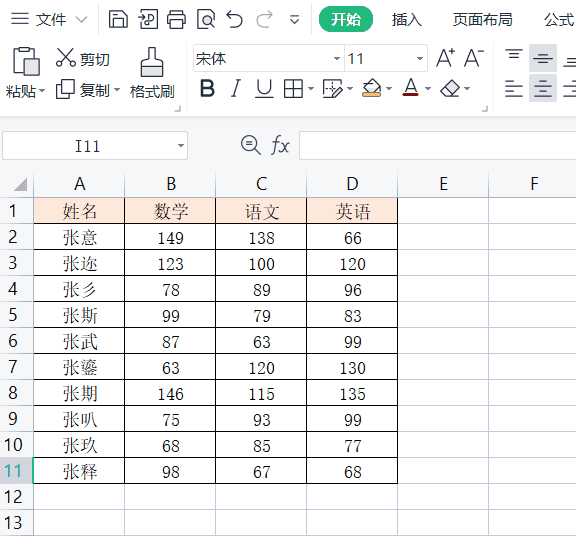Select column A header
Viewport: 576px width, 536px height.
point(79,184)
